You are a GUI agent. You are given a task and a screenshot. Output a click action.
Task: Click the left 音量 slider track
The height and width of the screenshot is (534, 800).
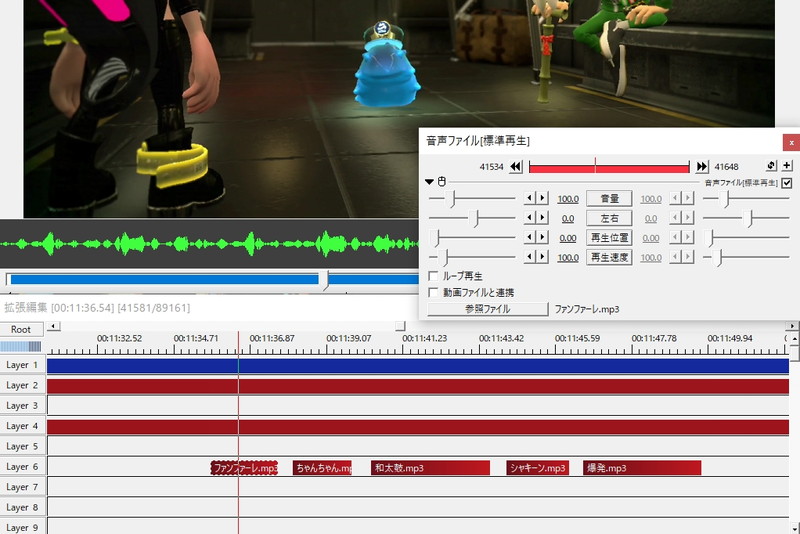(x=472, y=198)
